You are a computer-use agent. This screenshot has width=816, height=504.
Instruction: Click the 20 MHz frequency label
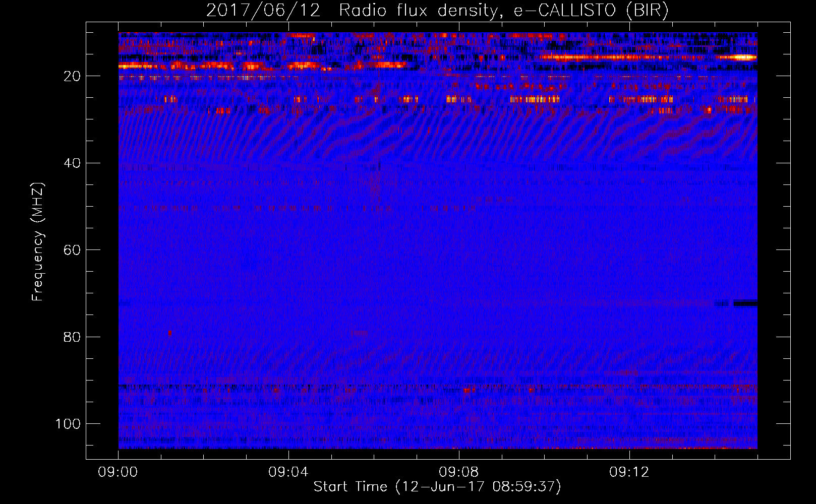72,76
